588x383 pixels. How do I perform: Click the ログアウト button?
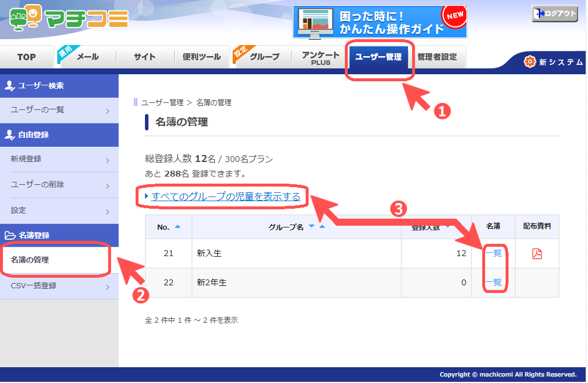point(555,13)
